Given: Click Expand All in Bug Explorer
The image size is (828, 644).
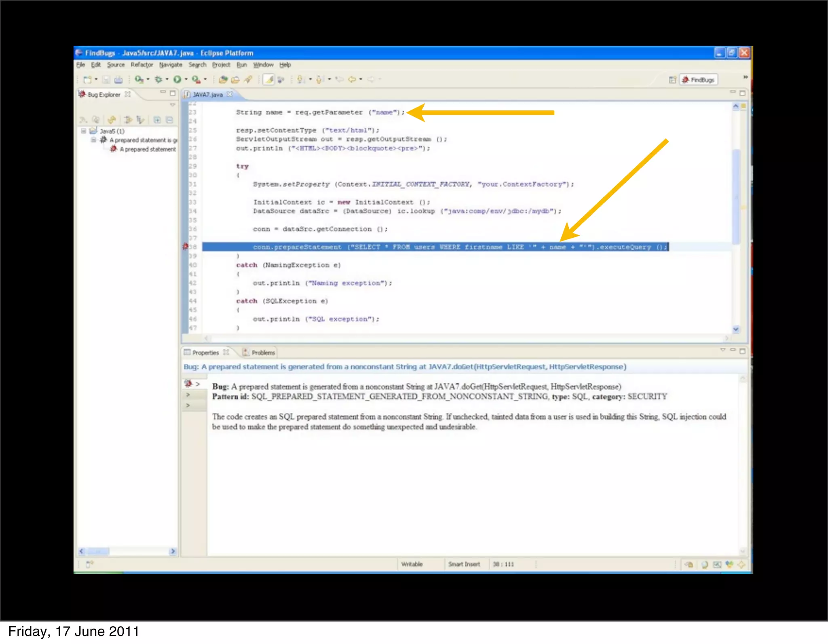Looking at the screenshot, I should (x=157, y=120).
